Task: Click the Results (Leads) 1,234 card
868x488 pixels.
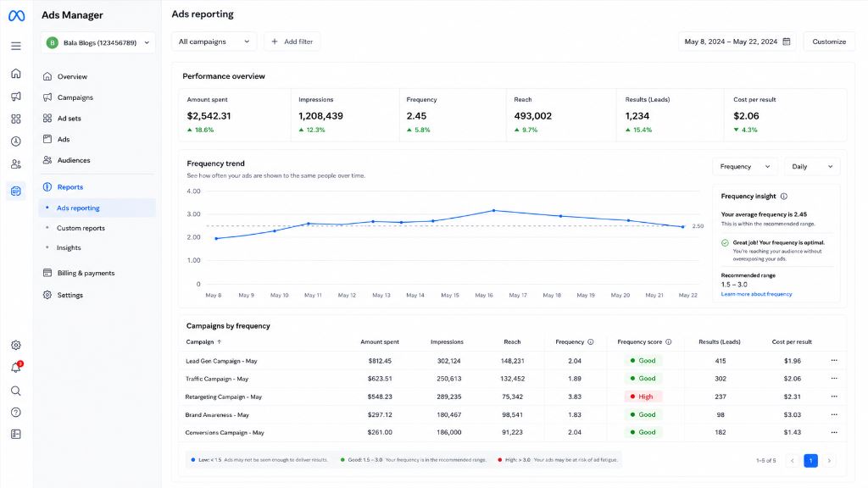Action: [x=670, y=115]
